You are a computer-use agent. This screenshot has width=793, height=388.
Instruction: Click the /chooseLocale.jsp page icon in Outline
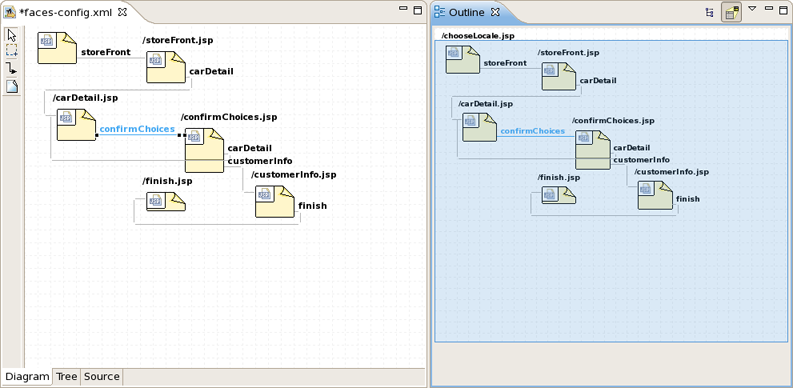pos(462,59)
